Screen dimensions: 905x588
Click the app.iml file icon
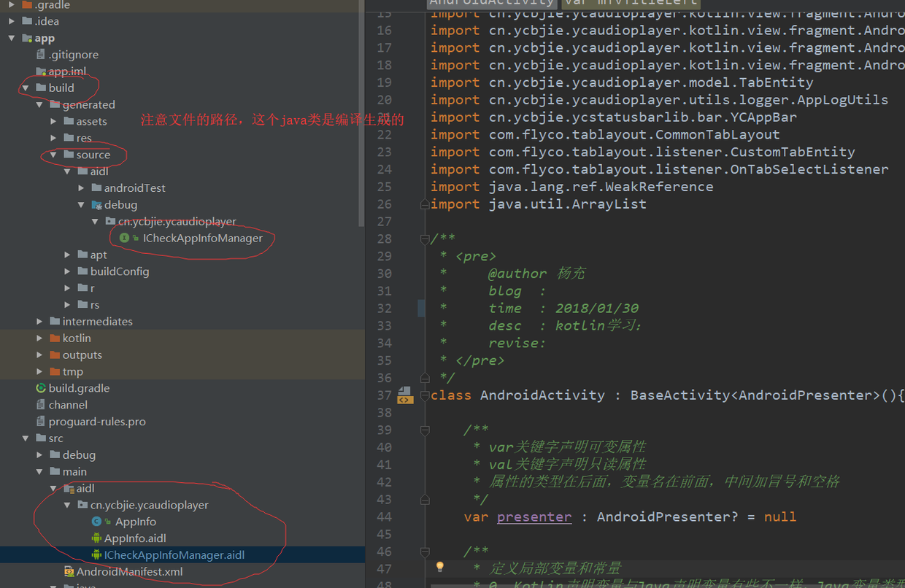(x=41, y=71)
